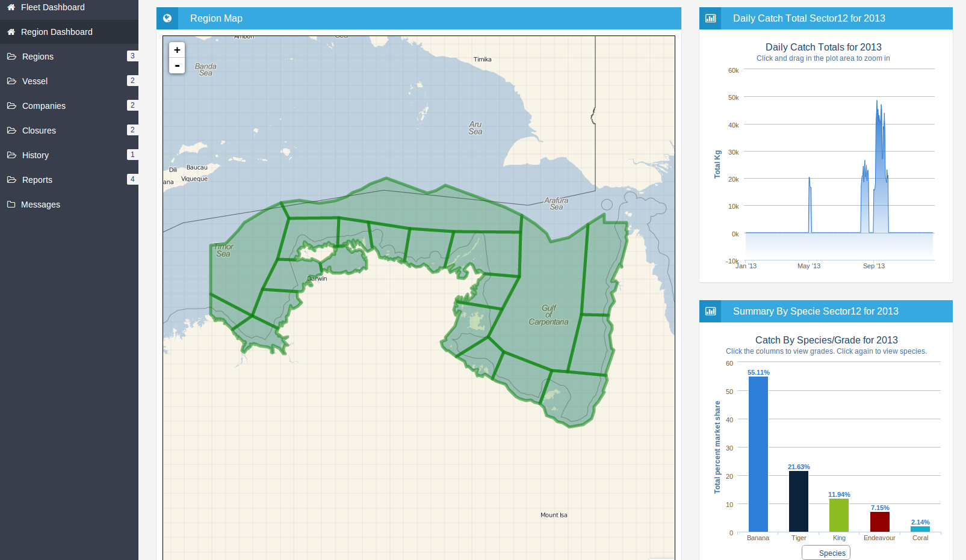
Task: Expand the Companies menu
Action: click(69, 106)
